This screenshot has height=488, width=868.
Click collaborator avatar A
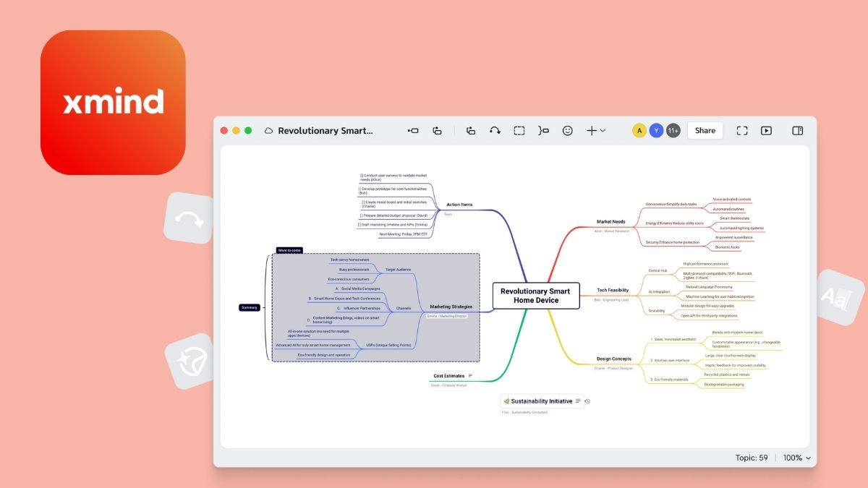click(639, 131)
